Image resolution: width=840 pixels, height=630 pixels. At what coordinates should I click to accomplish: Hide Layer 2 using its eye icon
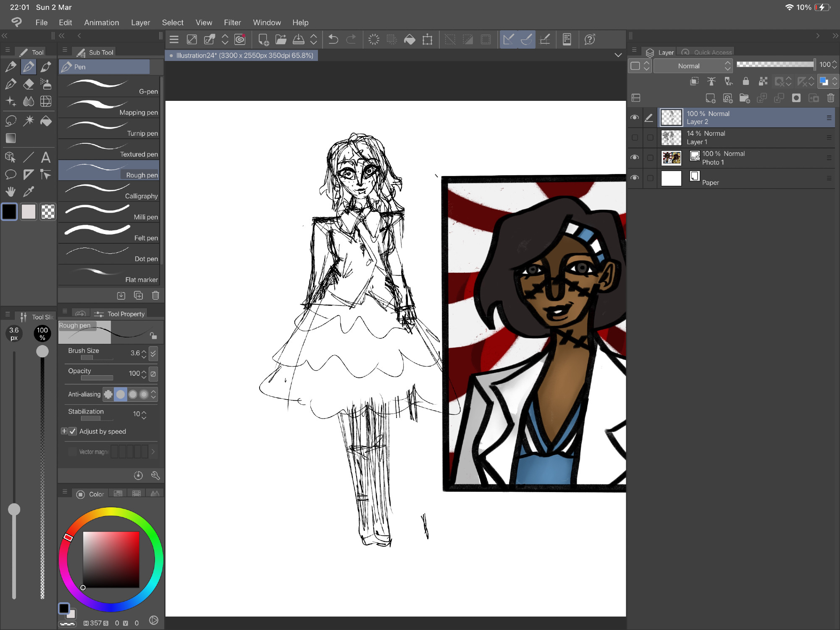tap(635, 117)
